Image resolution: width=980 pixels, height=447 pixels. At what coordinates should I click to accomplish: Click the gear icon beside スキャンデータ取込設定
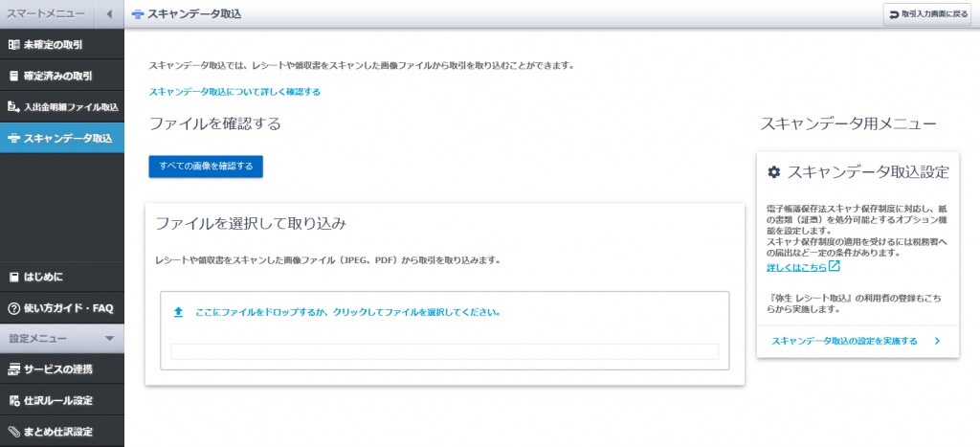tap(774, 172)
